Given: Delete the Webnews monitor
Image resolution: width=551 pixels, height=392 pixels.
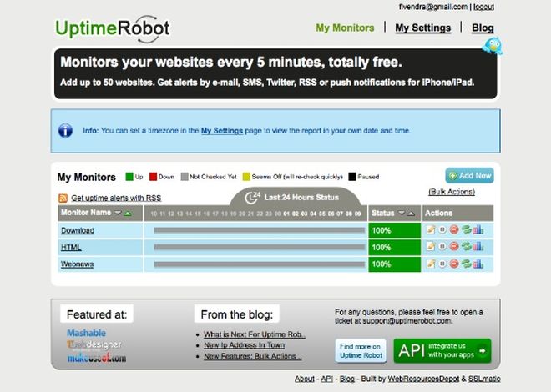Looking at the screenshot, I should point(454,264).
